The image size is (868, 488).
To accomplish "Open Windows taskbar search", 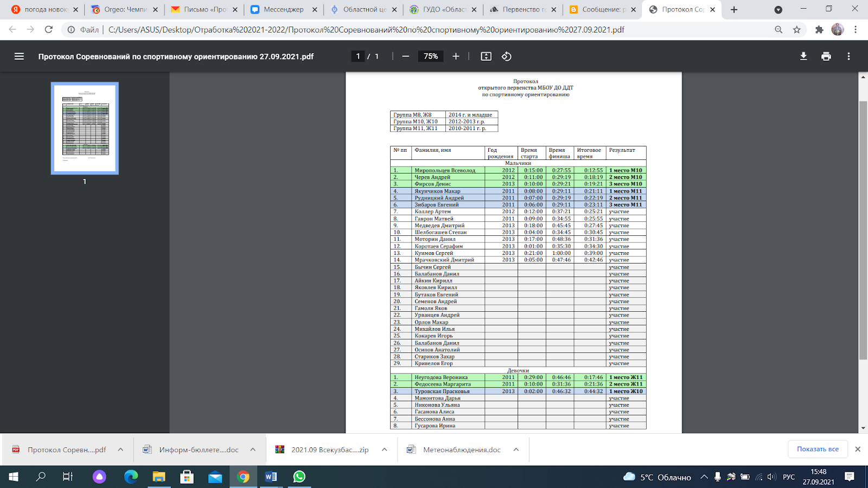I will pos(41,477).
